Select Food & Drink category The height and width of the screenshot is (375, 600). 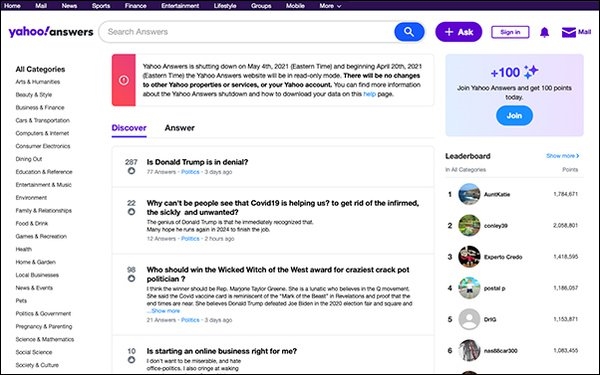click(x=32, y=223)
